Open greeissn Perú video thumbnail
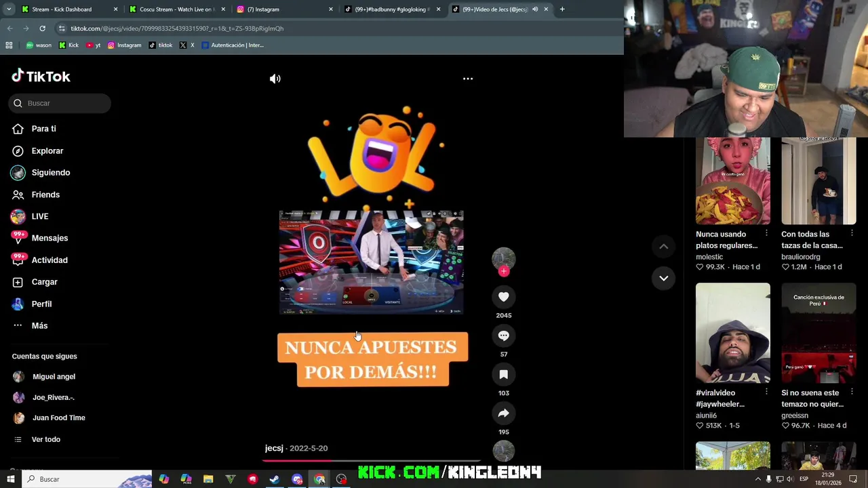Screen dimensions: 868x488 [818, 333]
